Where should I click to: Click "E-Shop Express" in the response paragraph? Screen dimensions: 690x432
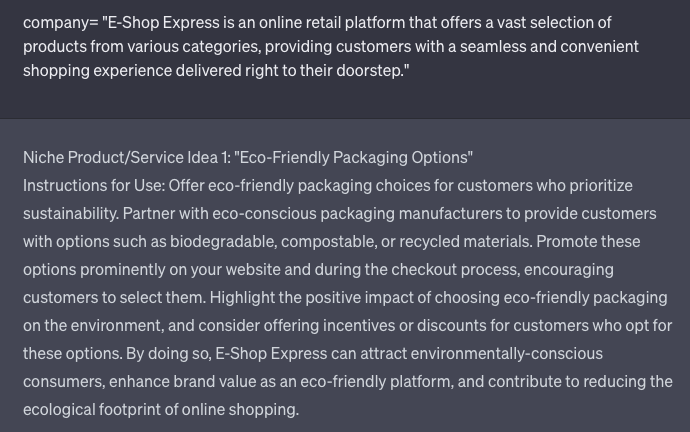click(x=269, y=353)
